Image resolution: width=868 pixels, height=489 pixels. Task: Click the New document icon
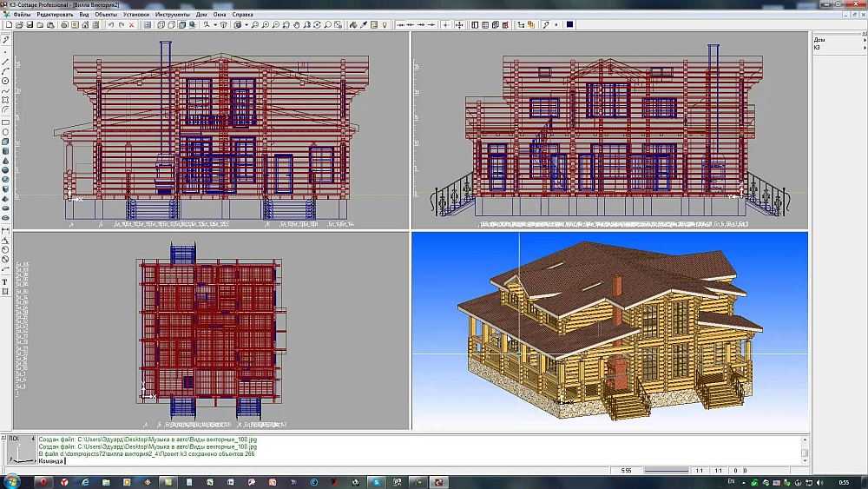click(x=8, y=25)
